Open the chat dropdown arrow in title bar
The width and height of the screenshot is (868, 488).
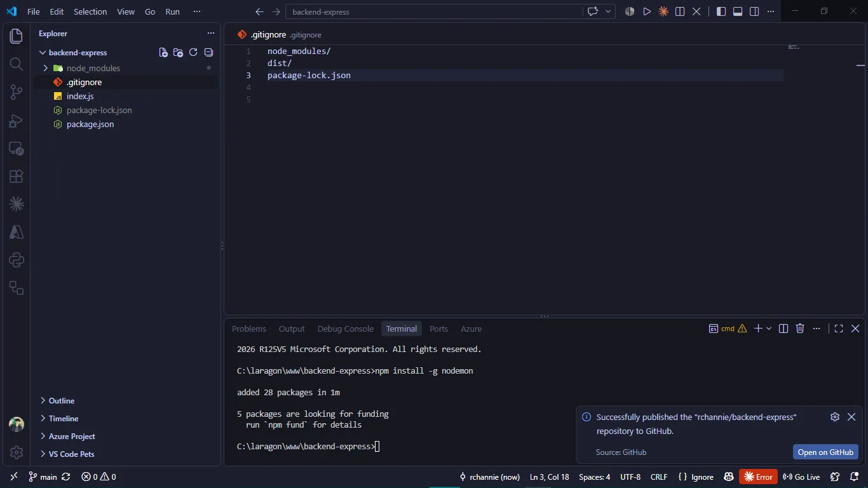pyautogui.click(x=608, y=11)
